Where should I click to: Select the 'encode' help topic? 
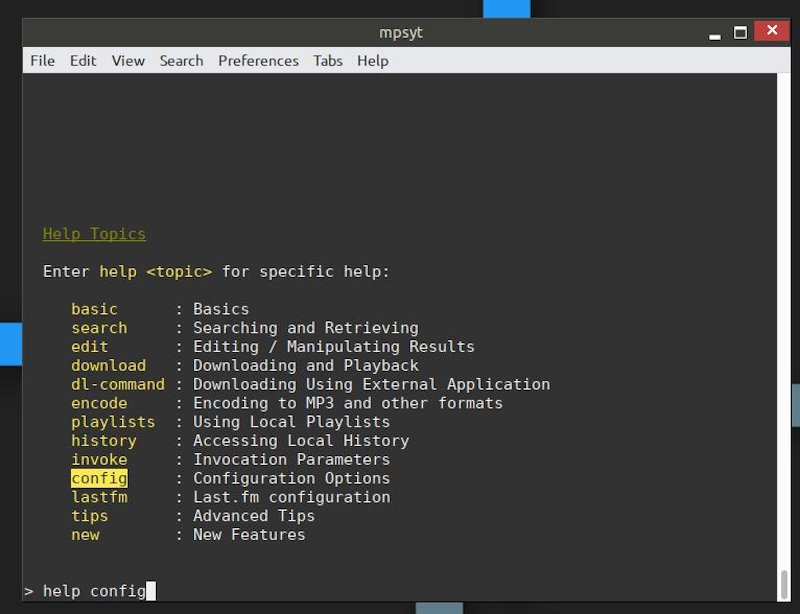(99, 403)
